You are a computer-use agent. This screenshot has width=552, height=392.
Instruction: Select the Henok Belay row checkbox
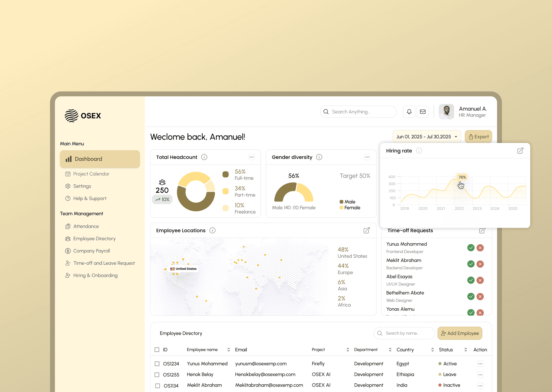pyautogui.click(x=157, y=375)
